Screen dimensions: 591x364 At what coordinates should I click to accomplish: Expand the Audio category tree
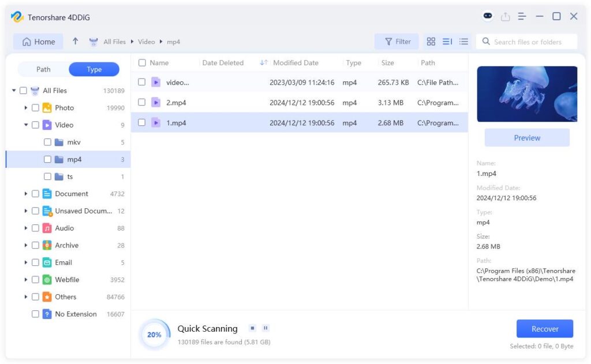coord(25,228)
